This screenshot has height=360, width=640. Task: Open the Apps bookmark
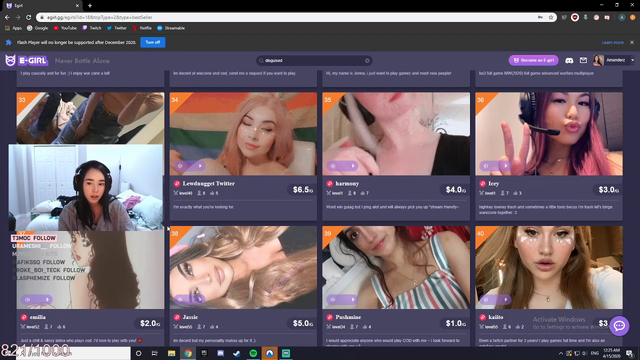[x=13, y=28]
